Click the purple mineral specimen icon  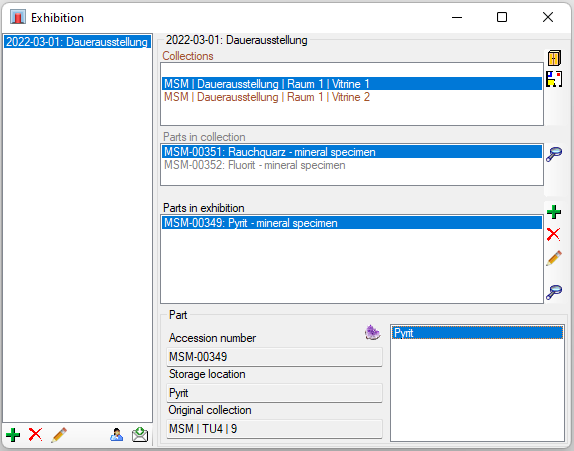tap(372, 332)
